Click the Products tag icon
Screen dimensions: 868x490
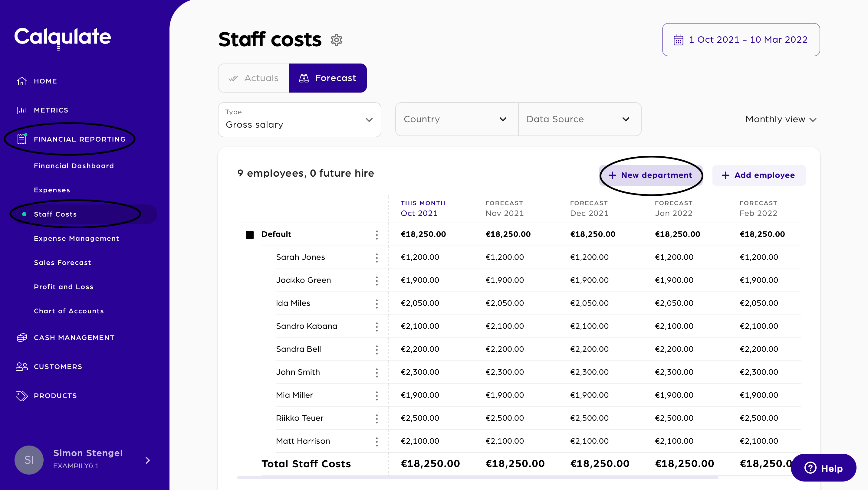click(x=21, y=396)
